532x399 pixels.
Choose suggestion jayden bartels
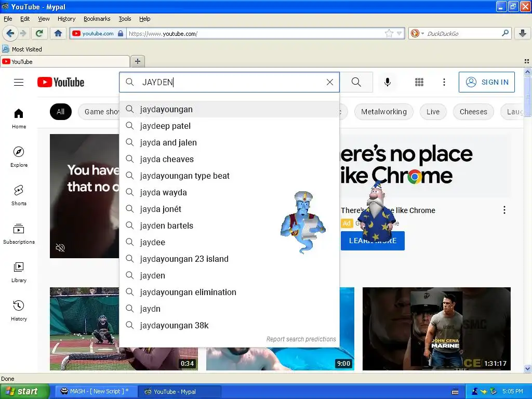point(229,225)
